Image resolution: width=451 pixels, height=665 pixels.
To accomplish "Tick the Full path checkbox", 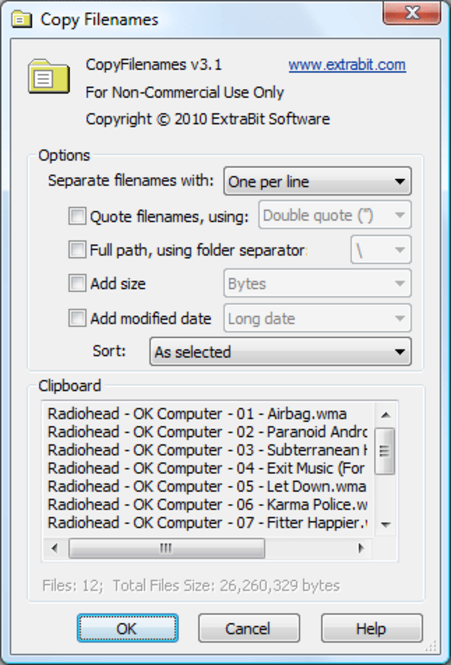I will tap(77, 249).
